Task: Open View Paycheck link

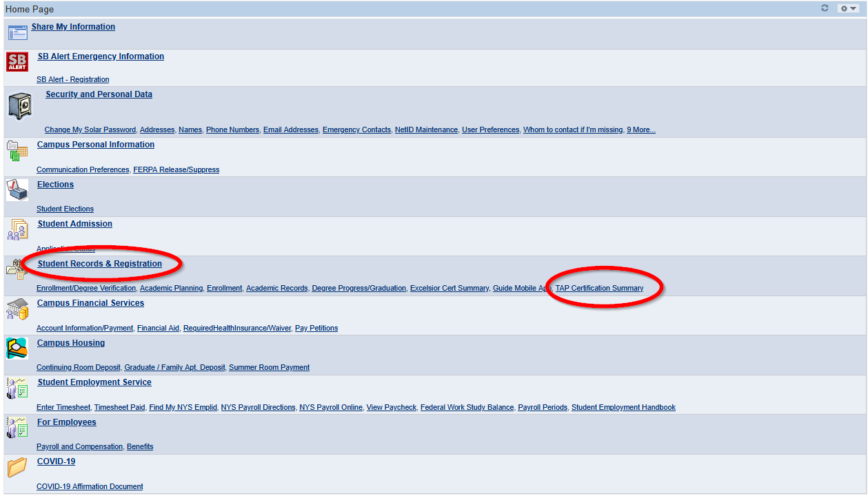Action: [391, 407]
